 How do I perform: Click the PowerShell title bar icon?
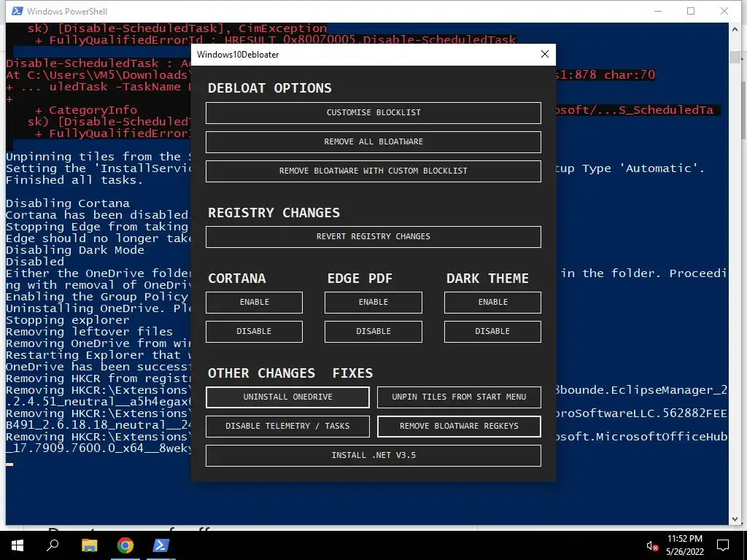point(18,11)
